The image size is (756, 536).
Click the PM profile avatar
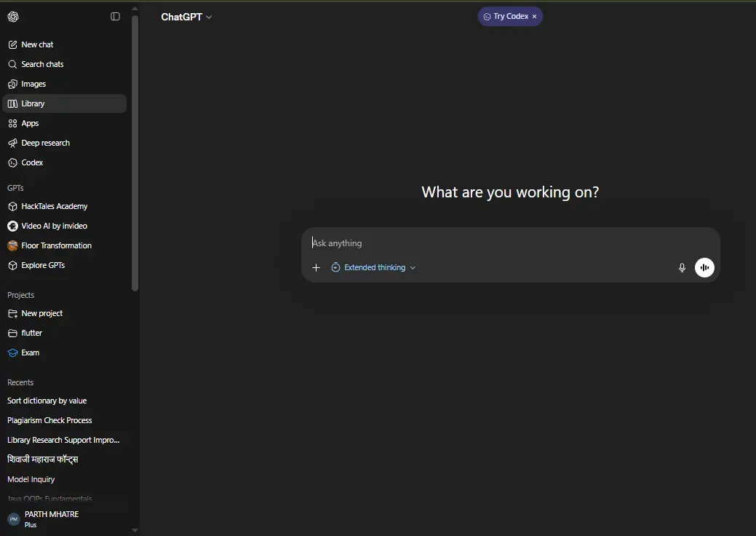coord(14,519)
